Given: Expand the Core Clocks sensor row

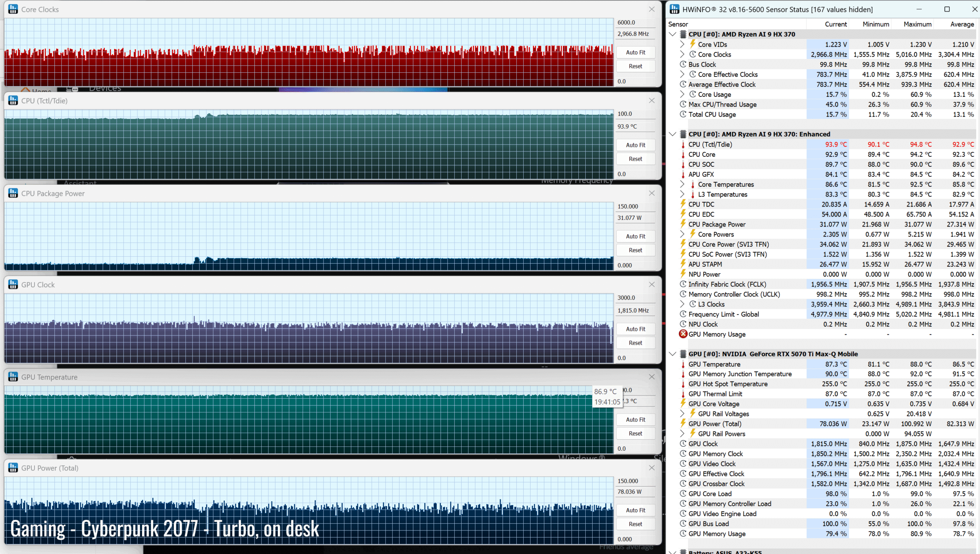Looking at the screenshot, I should [x=682, y=54].
